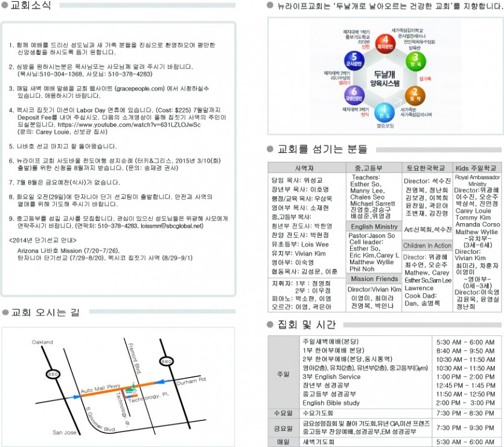
Task: Click the 8:40 AM – 9:50 AM time
Action: pos(465,350)
